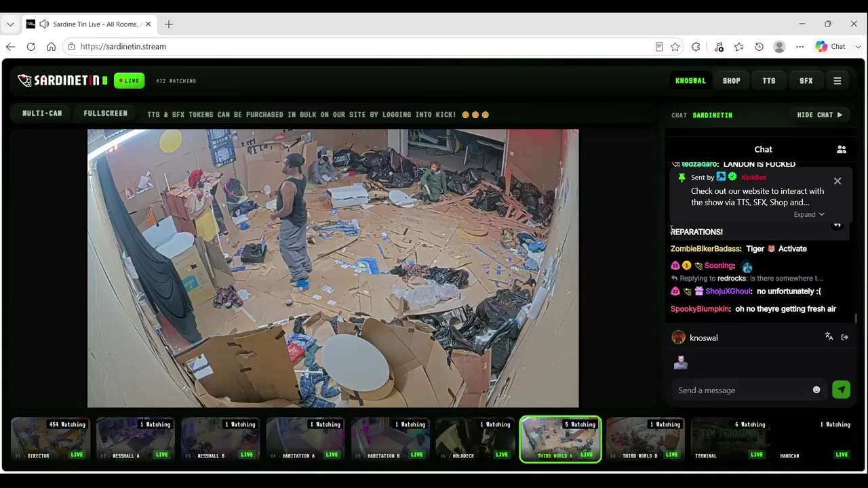Switch to the TERMINAL camera
Image resolution: width=868 pixels, height=488 pixels.
click(730, 440)
